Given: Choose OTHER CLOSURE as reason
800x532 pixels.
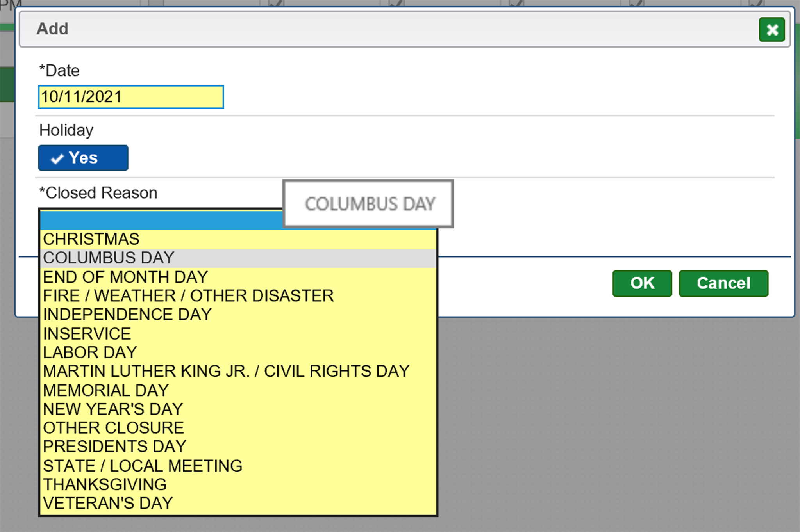Looking at the screenshot, I should coord(113,428).
